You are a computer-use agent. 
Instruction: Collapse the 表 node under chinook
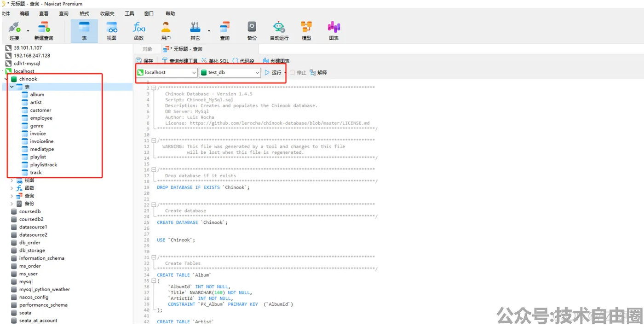[12, 87]
